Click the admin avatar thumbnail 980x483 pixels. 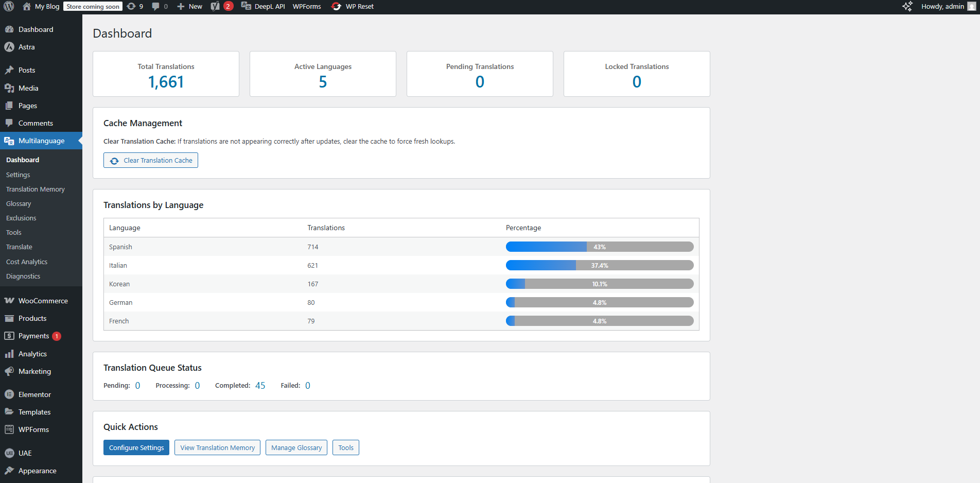[971, 7]
